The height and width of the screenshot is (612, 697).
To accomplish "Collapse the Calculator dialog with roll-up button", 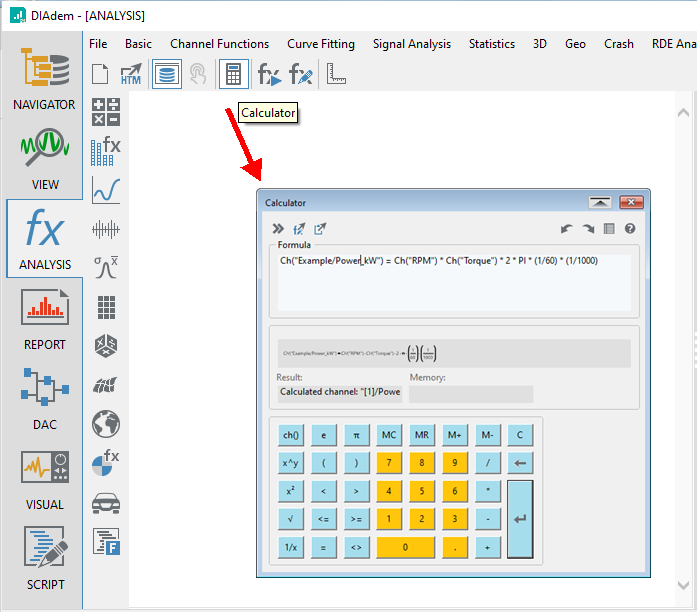I will [599, 202].
